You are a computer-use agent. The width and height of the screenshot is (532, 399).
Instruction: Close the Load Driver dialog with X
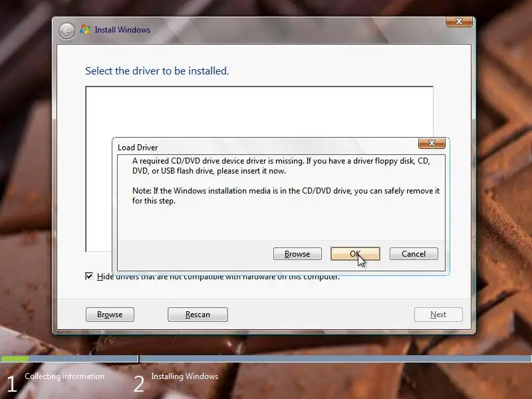coord(432,143)
